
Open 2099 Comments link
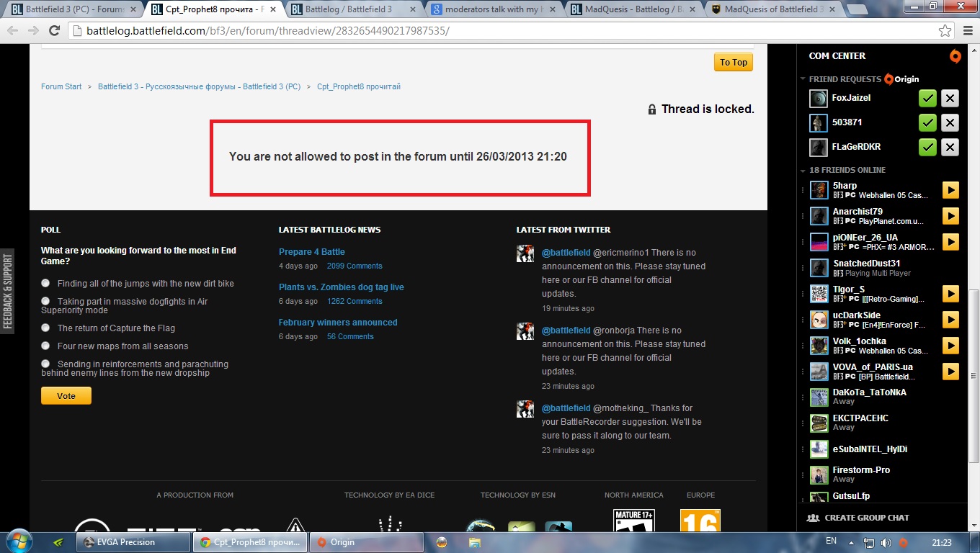pos(355,266)
